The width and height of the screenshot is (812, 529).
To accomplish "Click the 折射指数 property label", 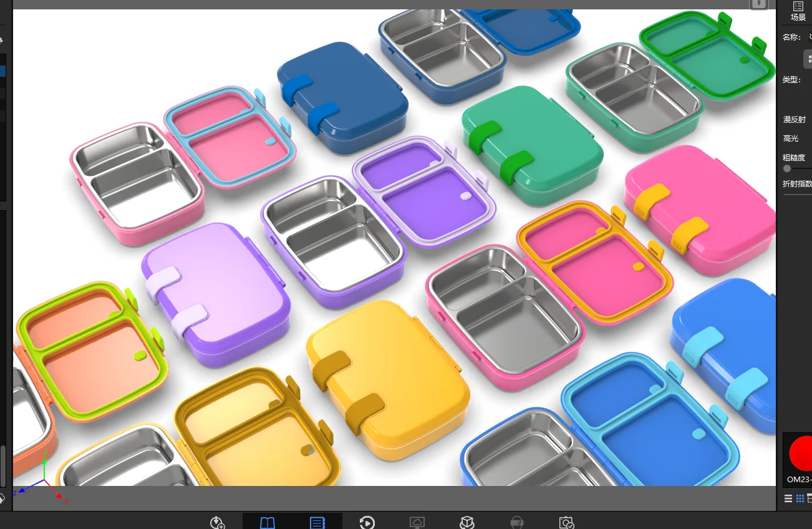I will tap(797, 184).
